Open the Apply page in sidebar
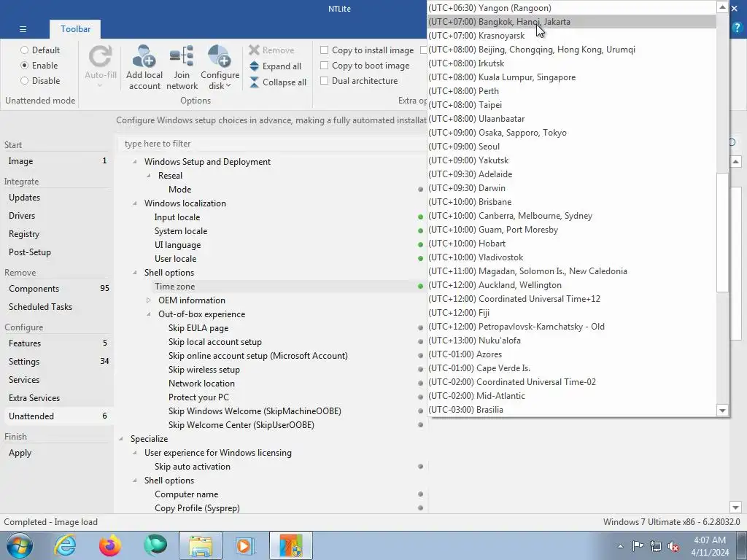 click(x=20, y=453)
